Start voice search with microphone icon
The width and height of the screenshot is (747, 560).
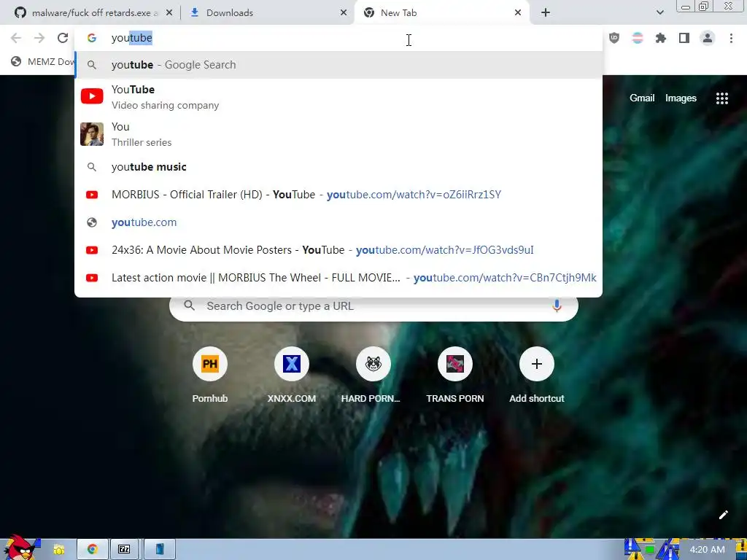[x=557, y=306]
